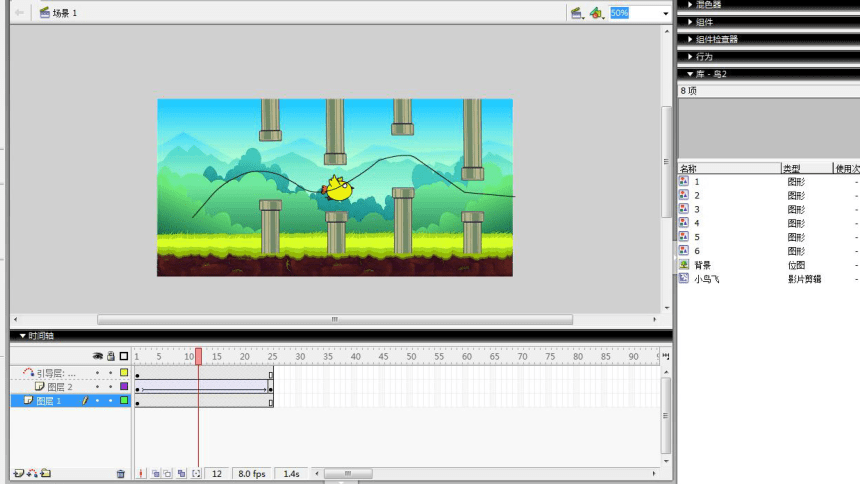Open the Edit Symbols menu icon

pyautogui.click(x=596, y=13)
